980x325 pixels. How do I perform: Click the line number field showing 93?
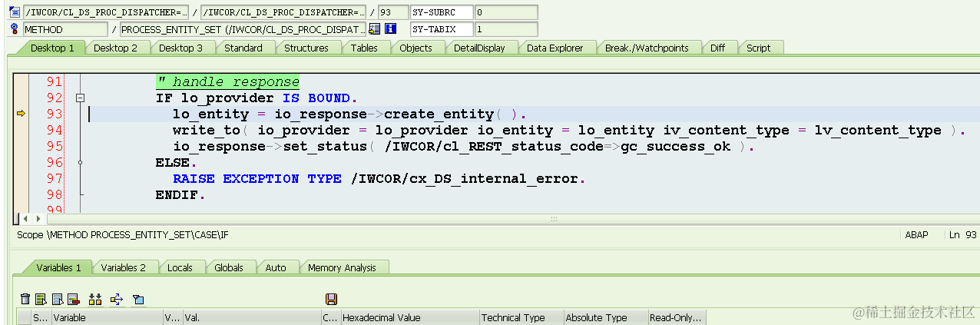click(393, 12)
